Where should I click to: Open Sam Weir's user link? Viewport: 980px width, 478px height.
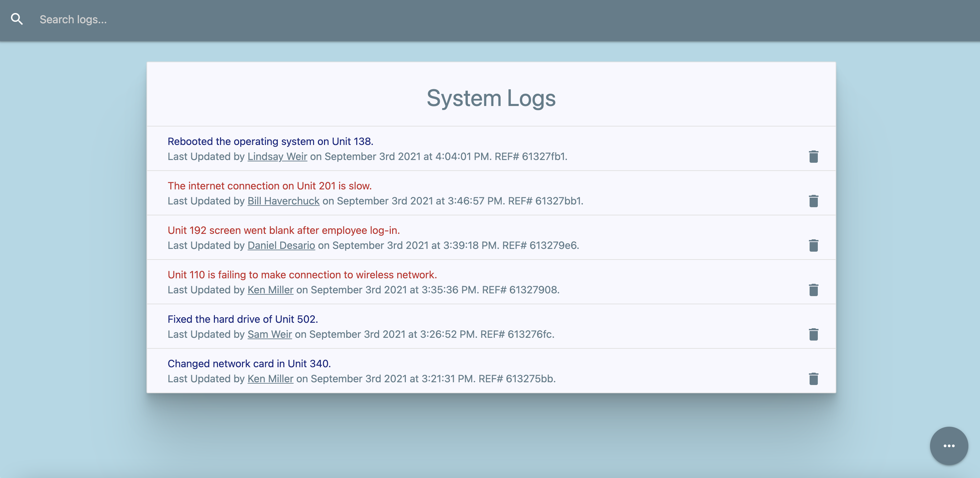(269, 335)
